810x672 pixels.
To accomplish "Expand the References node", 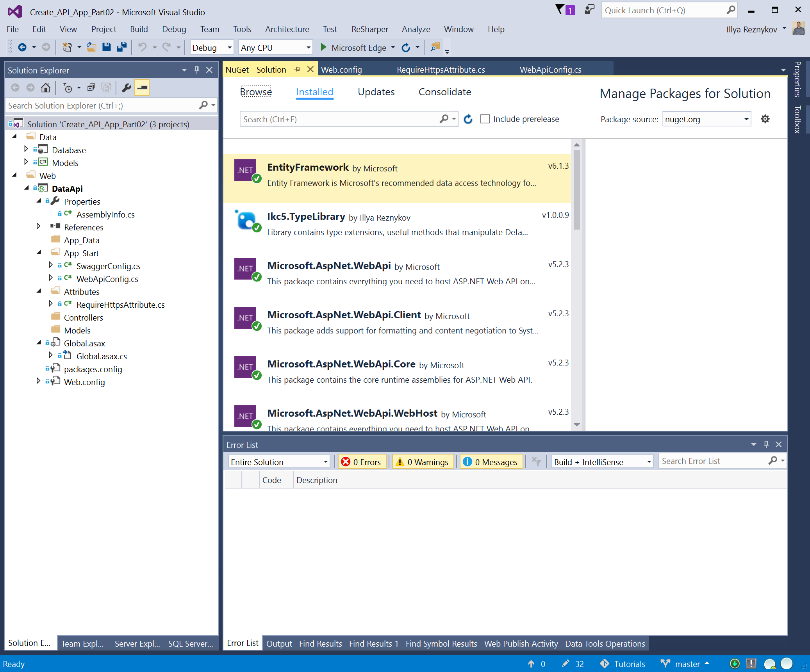I will pyautogui.click(x=38, y=226).
